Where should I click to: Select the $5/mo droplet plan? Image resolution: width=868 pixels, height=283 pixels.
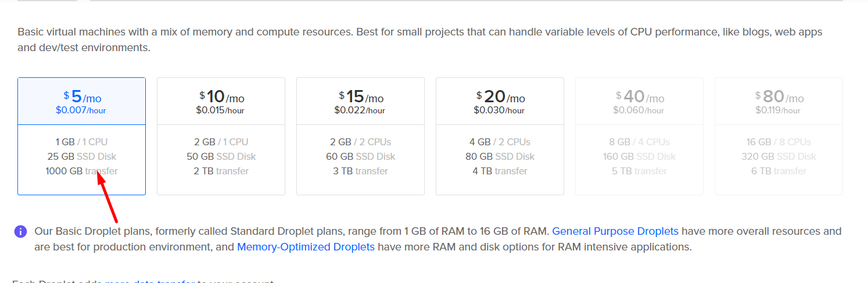(81, 136)
